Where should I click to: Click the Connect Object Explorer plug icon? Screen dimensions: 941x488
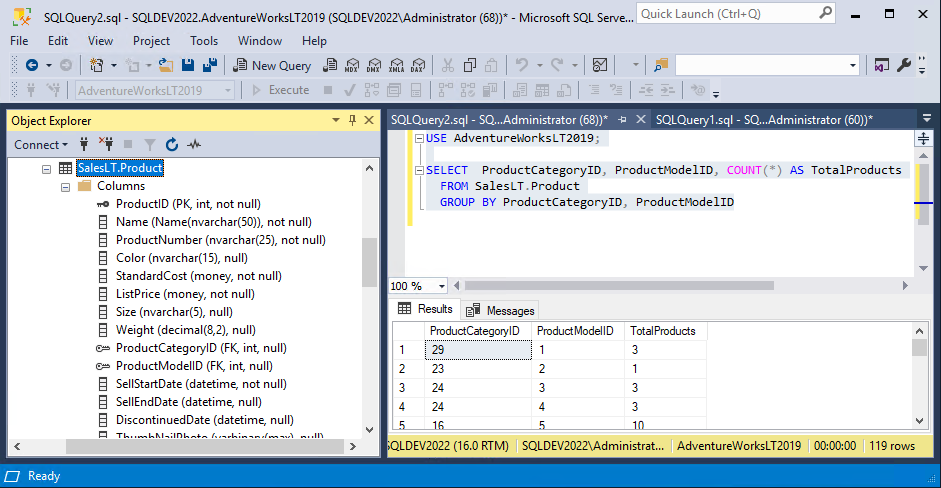pyautogui.click(x=84, y=145)
